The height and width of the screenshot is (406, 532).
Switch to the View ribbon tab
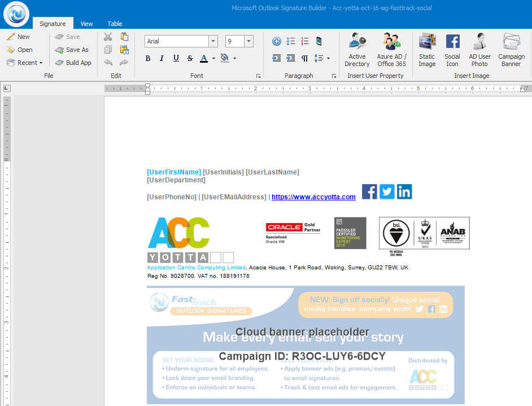(86, 23)
